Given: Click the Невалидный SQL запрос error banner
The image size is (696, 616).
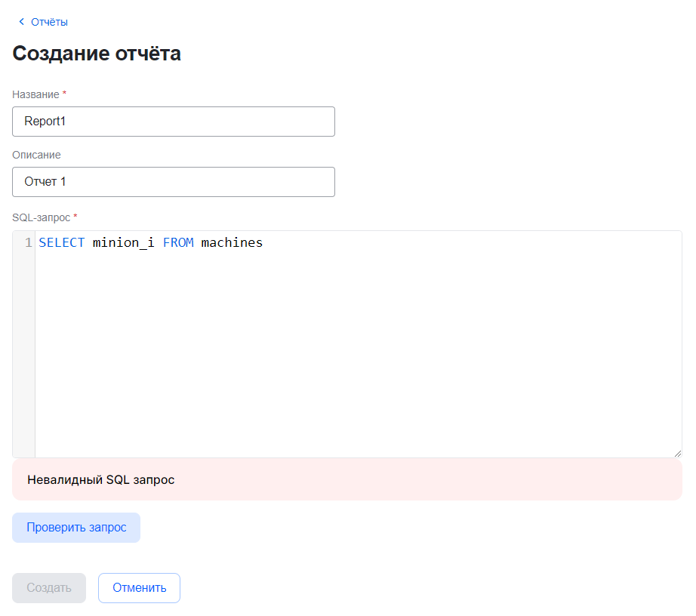Looking at the screenshot, I should [347, 479].
